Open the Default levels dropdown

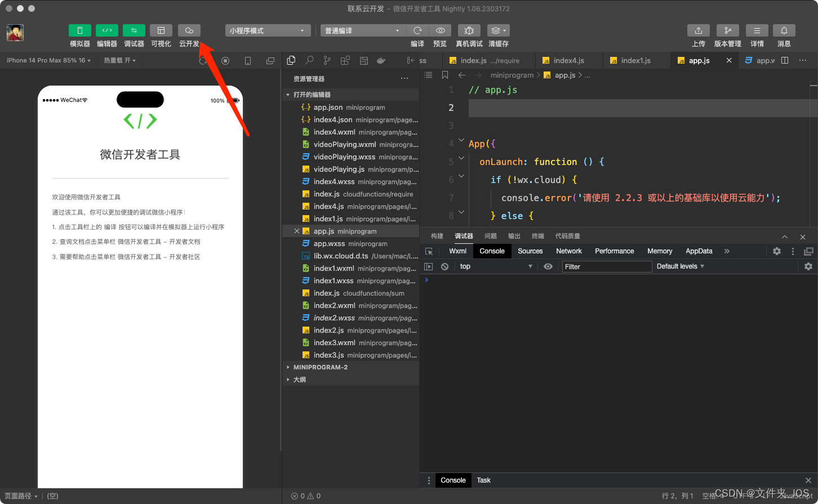click(x=681, y=266)
